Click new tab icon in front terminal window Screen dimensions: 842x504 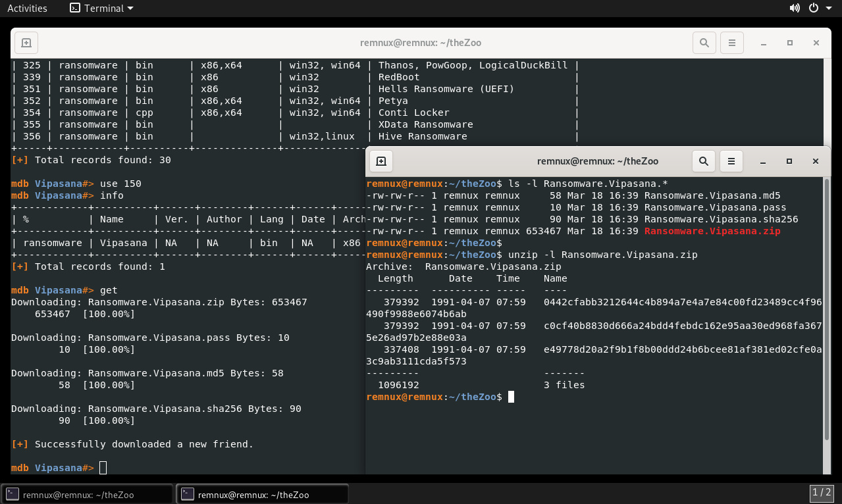[x=381, y=161]
